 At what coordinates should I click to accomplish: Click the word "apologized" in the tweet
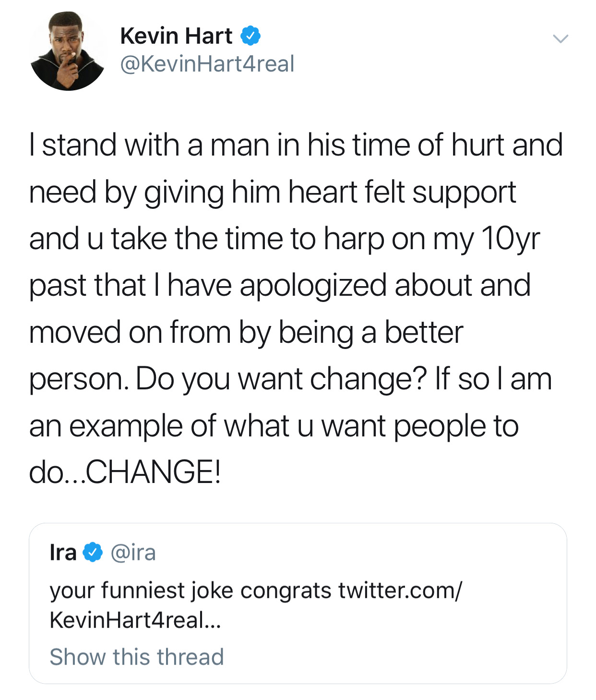313,285
